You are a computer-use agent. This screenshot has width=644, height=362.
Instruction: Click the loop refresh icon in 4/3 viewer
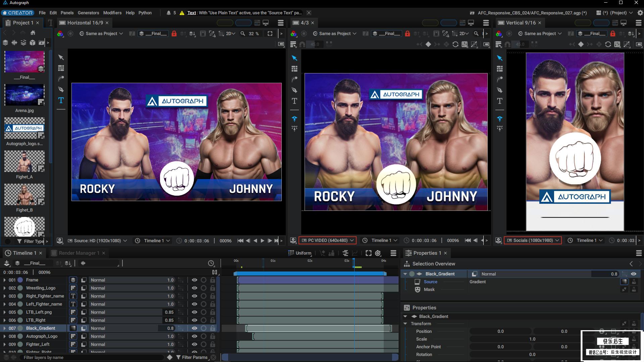pos(455,44)
